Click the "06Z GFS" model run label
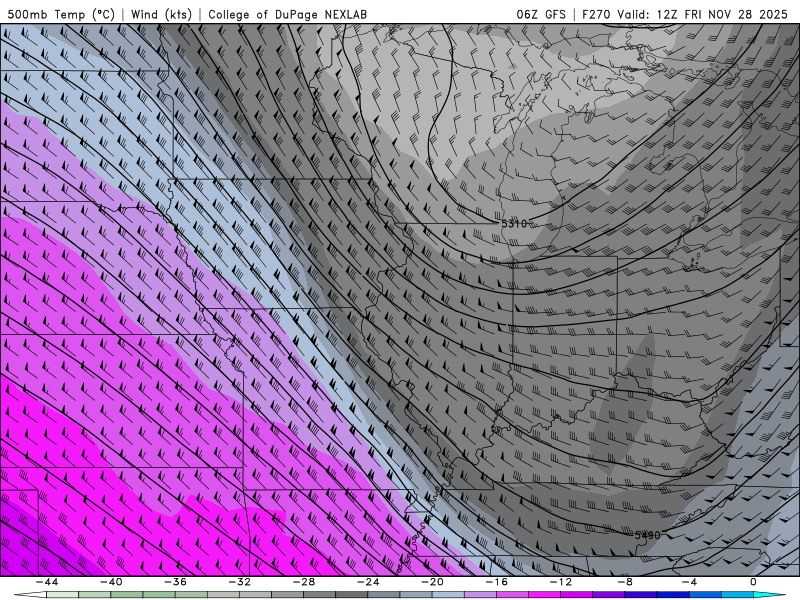 coord(541,14)
